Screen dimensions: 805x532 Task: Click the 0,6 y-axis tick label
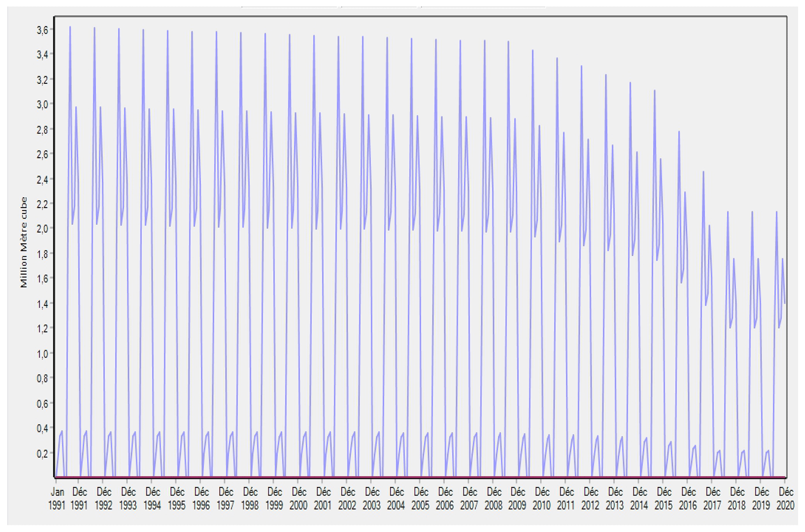[42, 403]
